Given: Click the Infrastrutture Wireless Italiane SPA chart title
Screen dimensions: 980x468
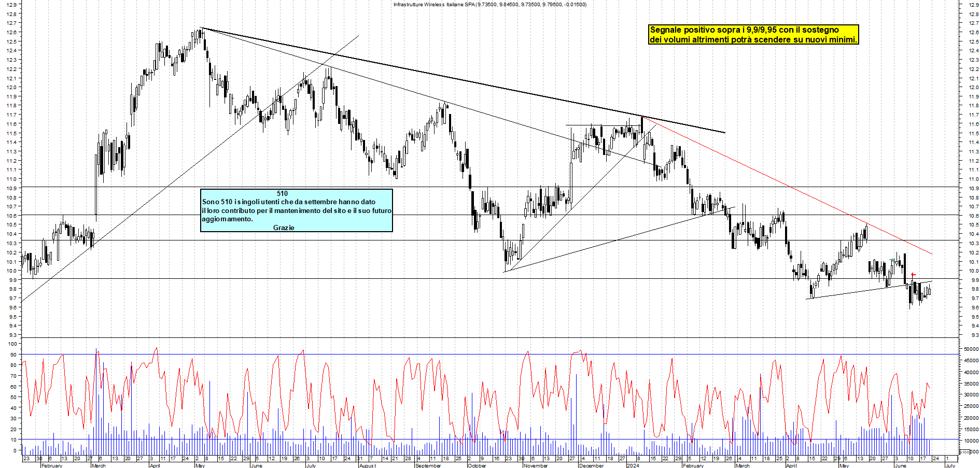Looking at the screenshot, I should click(490, 5).
